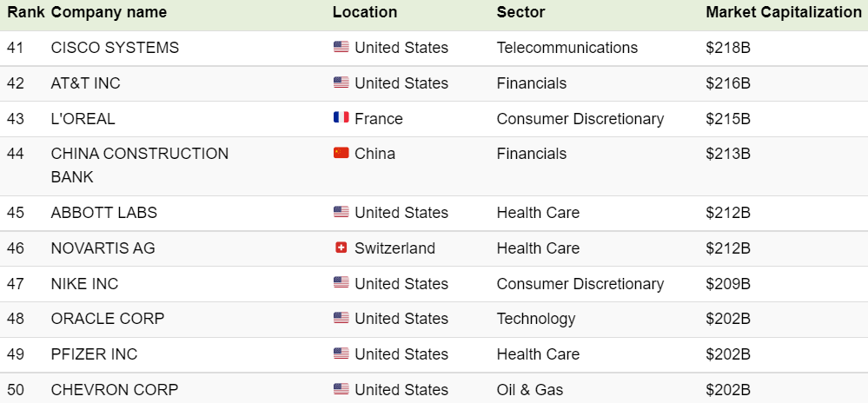Click the $209B market cap value
868x403 pixels.
click(728, 284)
